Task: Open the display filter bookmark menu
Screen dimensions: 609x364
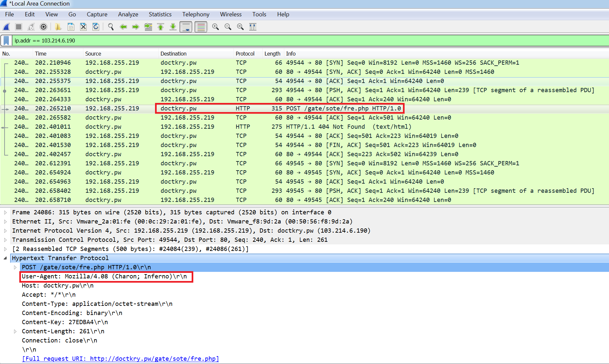Action: (6, 41)
